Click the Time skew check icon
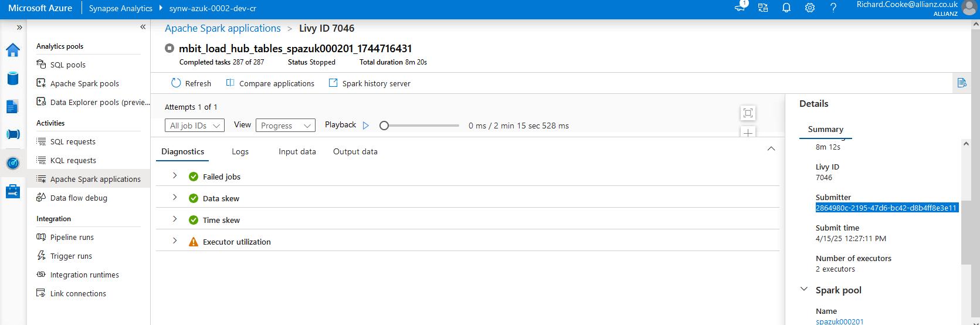The height and width of the screenshot is (325, 980). tap(194, 220)
